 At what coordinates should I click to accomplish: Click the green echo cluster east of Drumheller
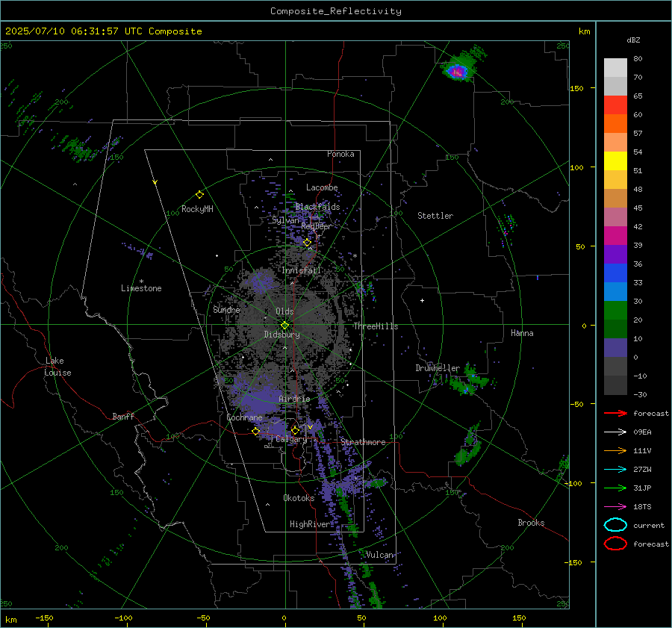tap(468, 382)
